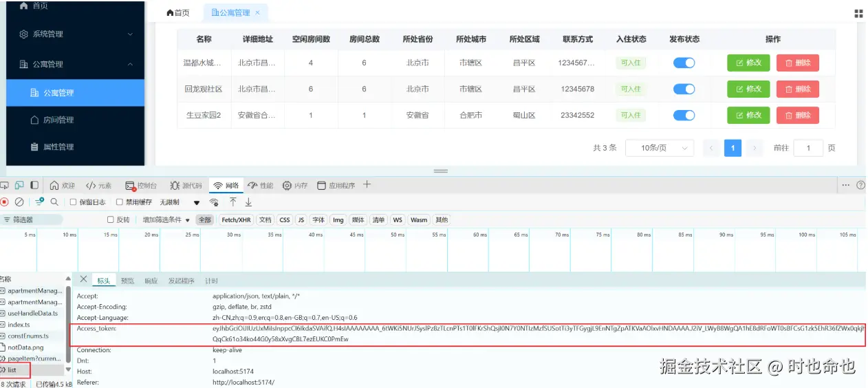Select the notData.png request
Viewport: 868px width, 388px height.
32,347
